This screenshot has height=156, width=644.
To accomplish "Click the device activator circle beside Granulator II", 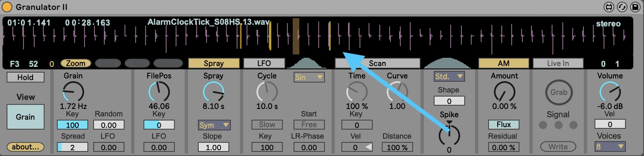I will [x=7, y=7].
